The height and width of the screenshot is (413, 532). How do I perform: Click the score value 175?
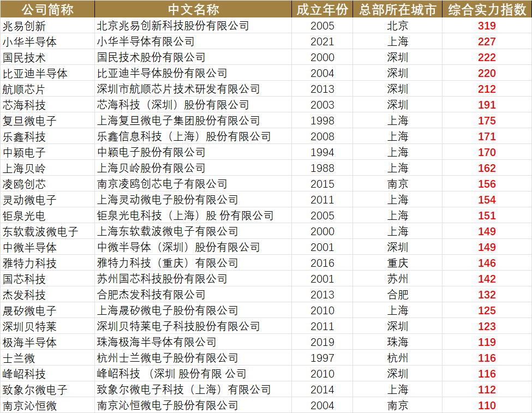tap(487, 121)
